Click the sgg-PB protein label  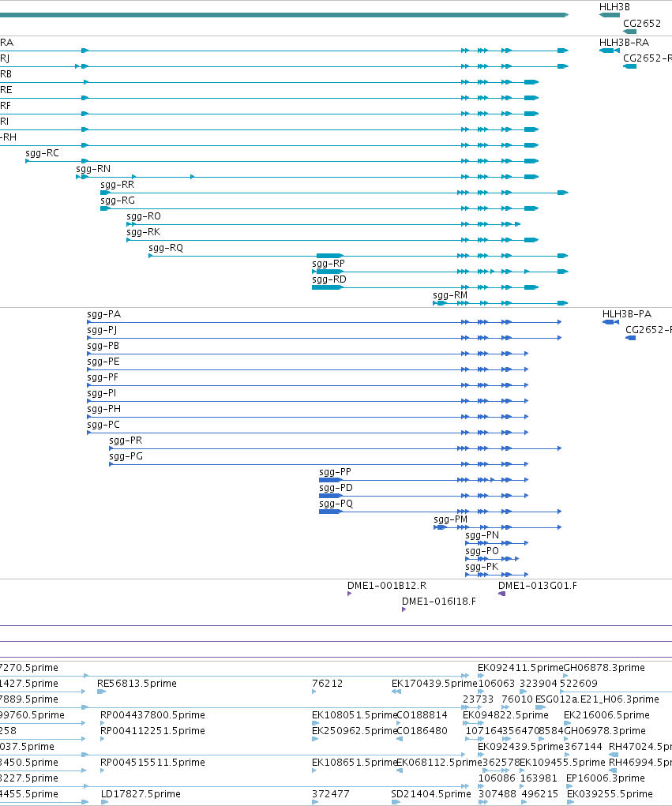click(103, 346)
